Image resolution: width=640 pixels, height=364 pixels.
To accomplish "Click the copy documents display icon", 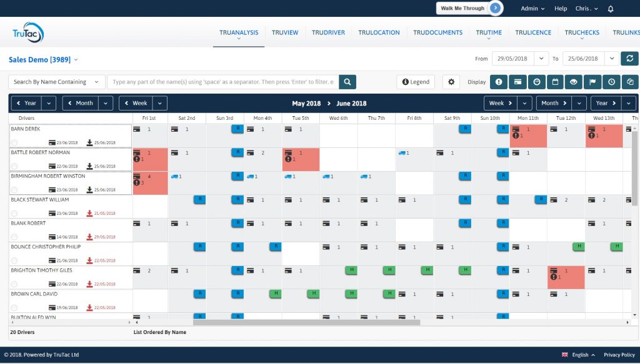I will tap(630, 82).
